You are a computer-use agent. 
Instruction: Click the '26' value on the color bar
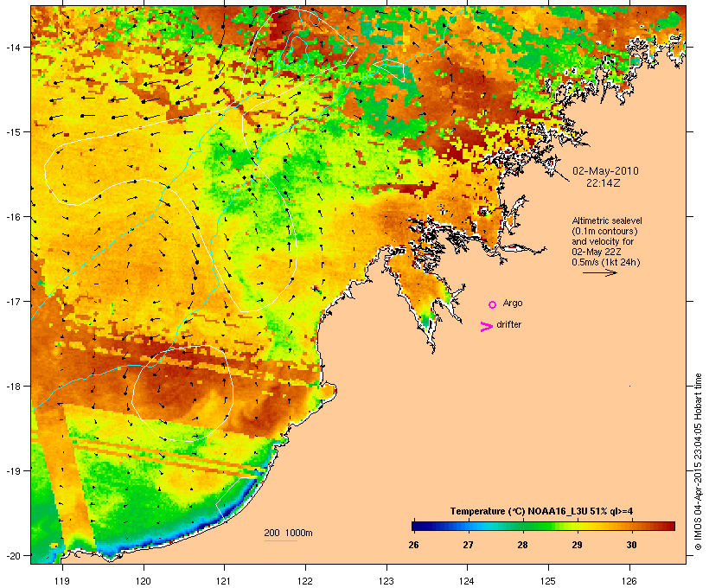[x=413, y=545]
